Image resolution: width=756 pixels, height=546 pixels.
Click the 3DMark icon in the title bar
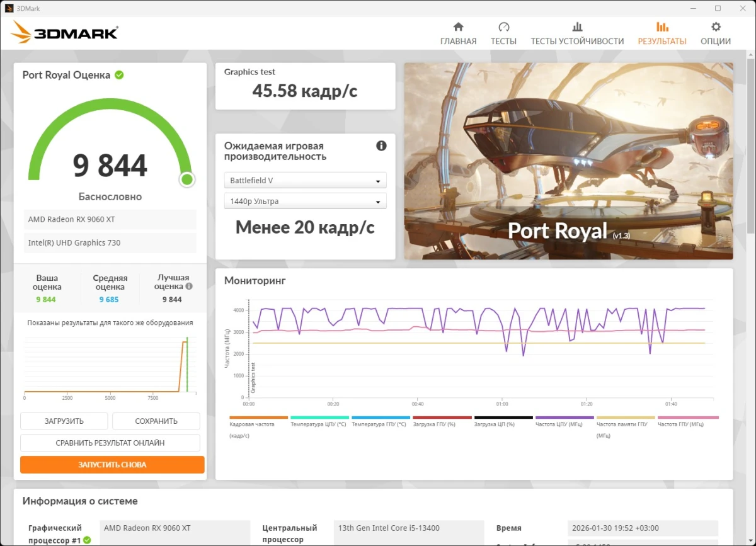[x=9, y=8]
